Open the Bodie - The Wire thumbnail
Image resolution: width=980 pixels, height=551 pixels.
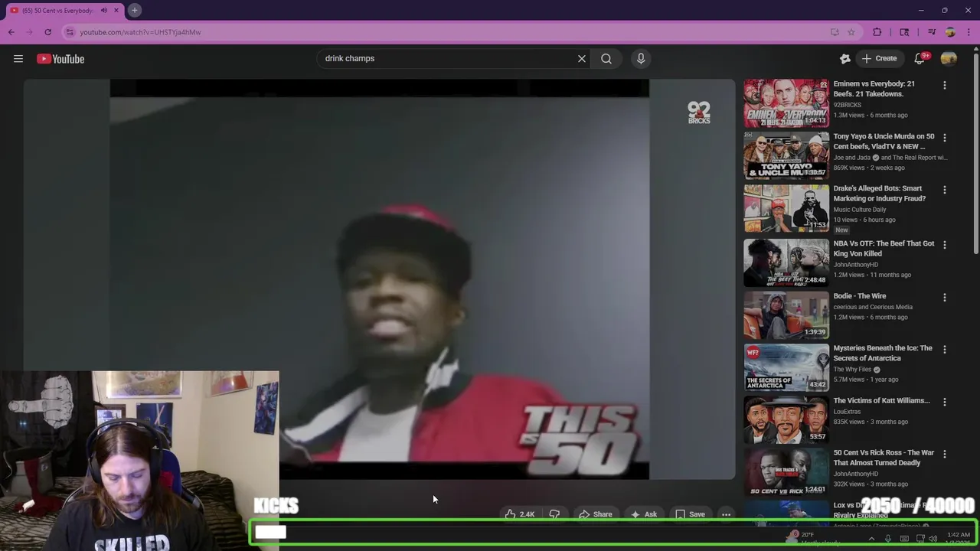[786, 315]
